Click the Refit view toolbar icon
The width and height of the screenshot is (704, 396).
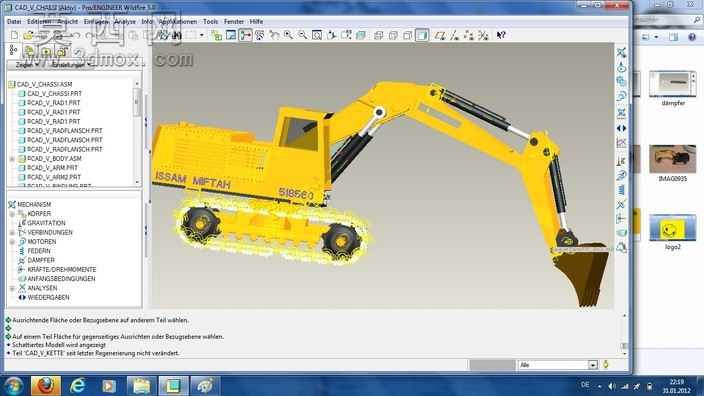[x=317, y=35]
